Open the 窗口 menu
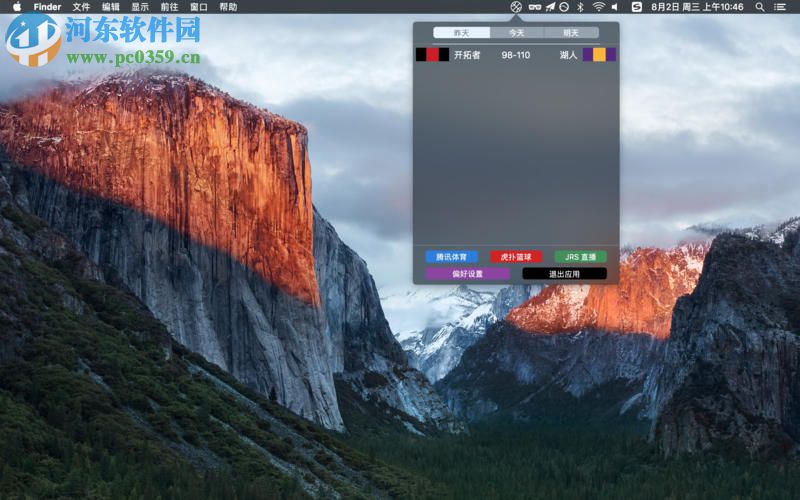The image size is (800, 500). click(199, 7)
